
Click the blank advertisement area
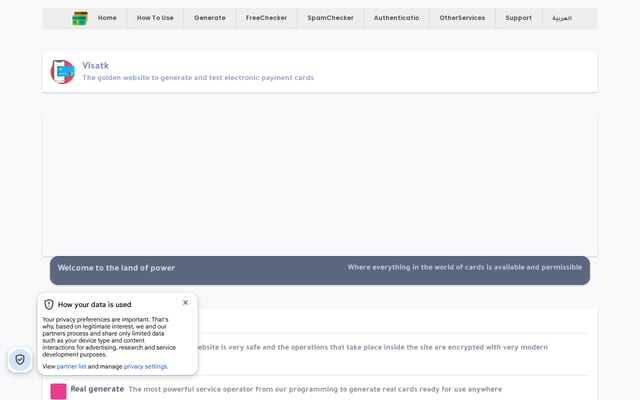pyautogui.click(x=320, y=187)
